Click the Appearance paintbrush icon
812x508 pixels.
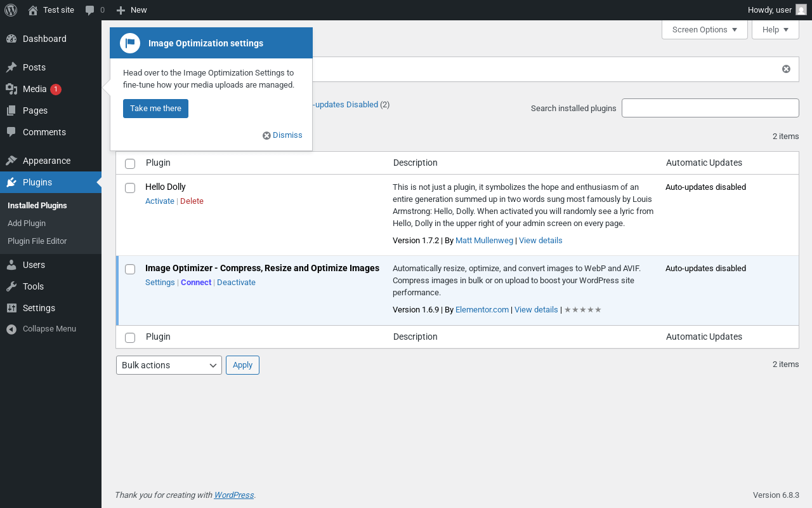(11, 161)
